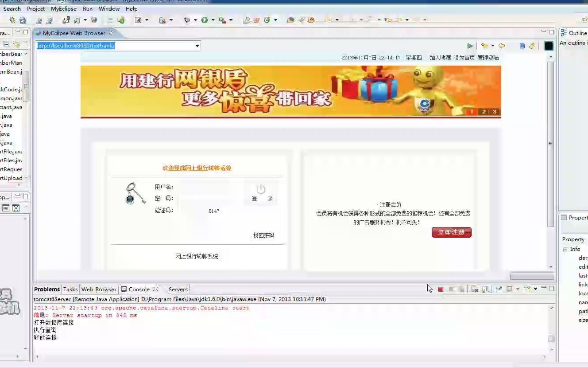Minimize the browser editor area

pyautogui.click(x=544, y=31)
